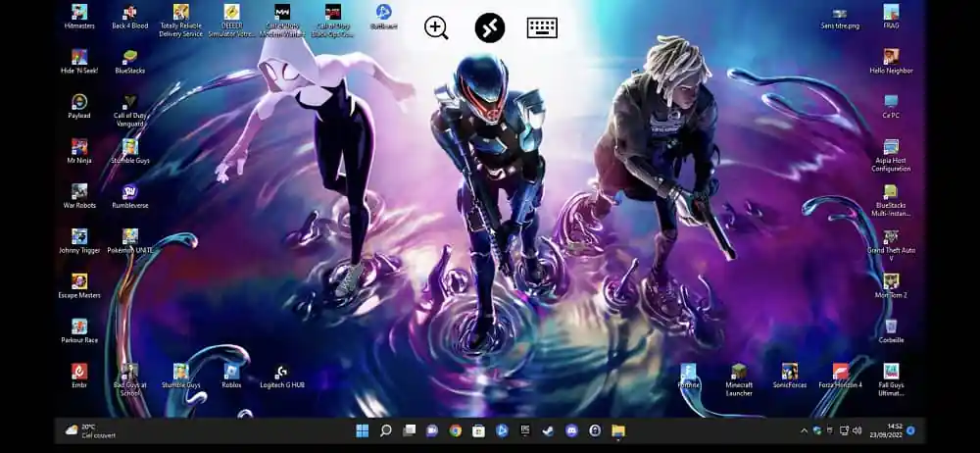The height and width of the screenshot is (453, 980).
Task: Open BlueStacks Multi-Instance shortcut
Action: 891,200
